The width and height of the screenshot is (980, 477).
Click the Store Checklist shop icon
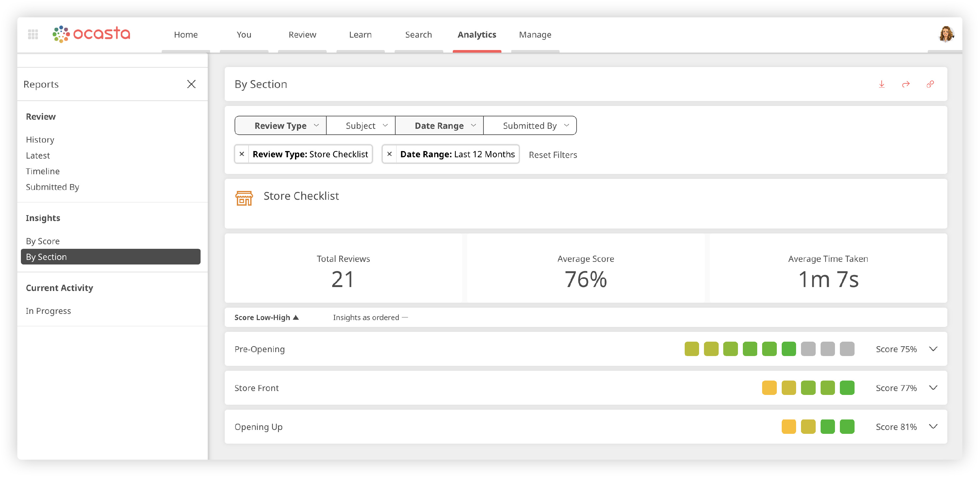point(244,198)
